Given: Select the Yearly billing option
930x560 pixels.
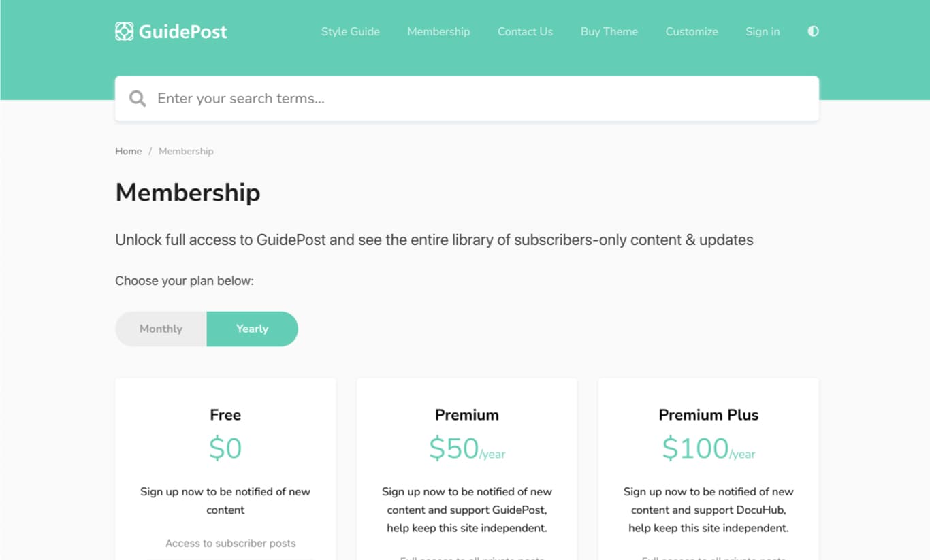Looking at the screenshot, I should coord(252,329).
